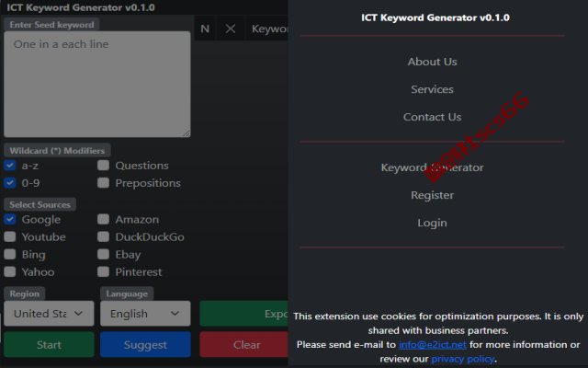588x368 pixels.
Task: Tick the Pinterest source checkbox
Action: 103,271
